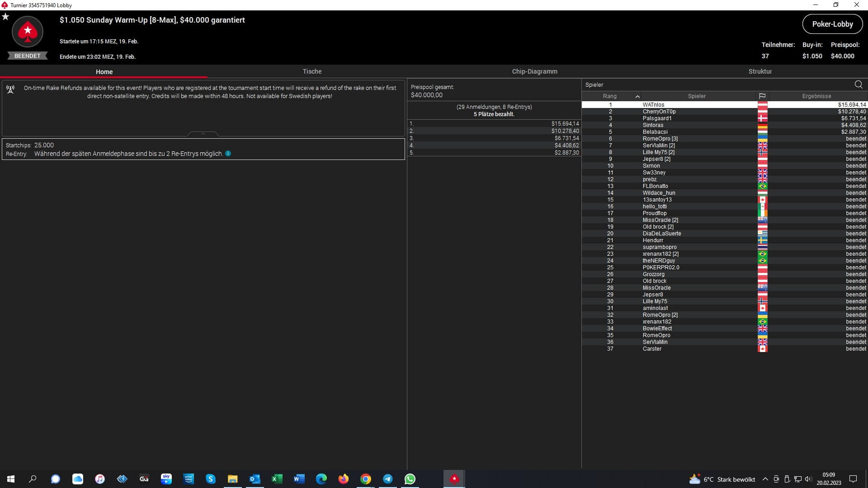The height and width of the screenshot is (488, 868).
Task: Select player row BowieEffect
Action: (x=724, y=328)
